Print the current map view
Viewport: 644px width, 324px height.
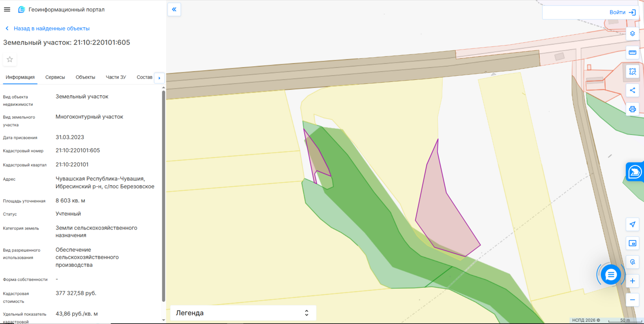tap(632, 109)
